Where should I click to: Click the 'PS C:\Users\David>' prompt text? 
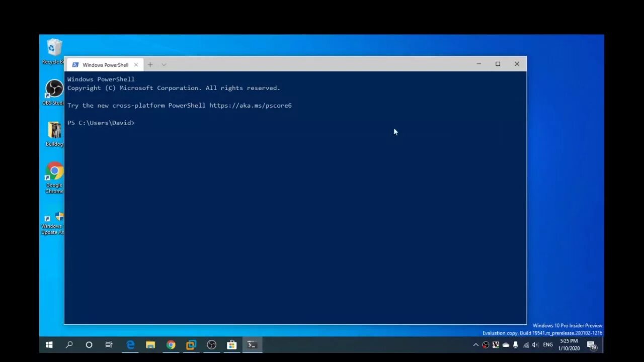pyautogui.click(x=101, y=123)
